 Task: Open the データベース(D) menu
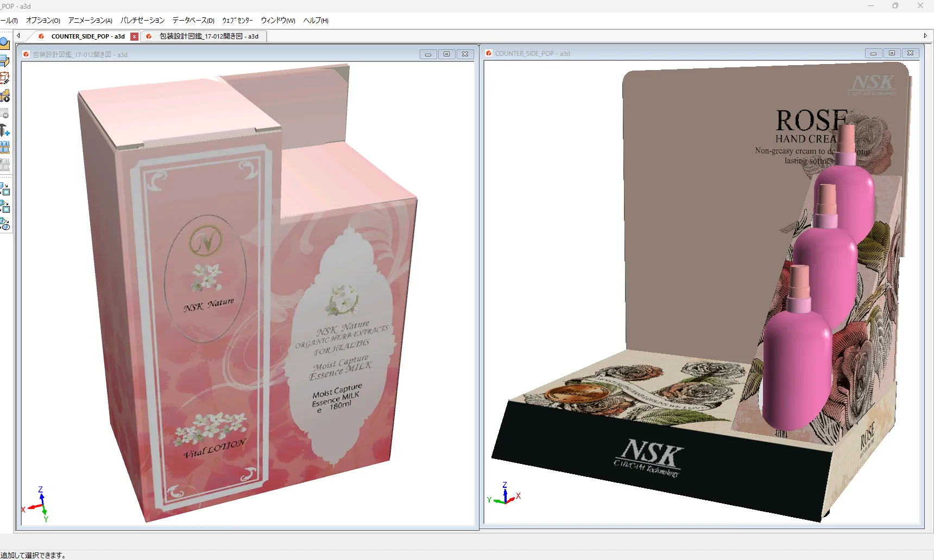coord(193,21)
